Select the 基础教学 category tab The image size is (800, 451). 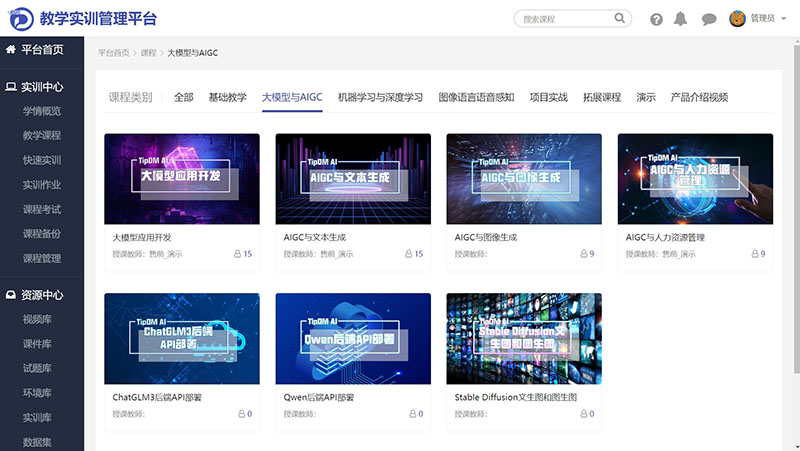pos(227,97)
